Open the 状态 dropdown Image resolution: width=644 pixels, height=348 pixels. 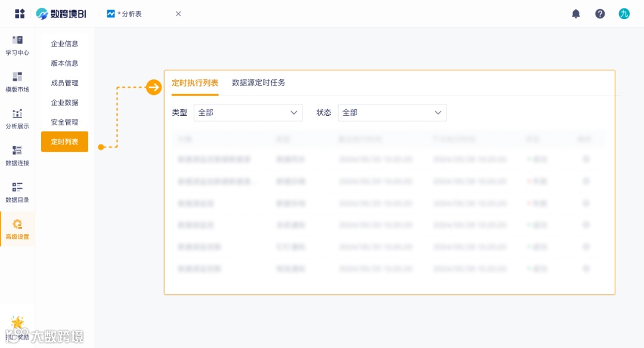tap(392, 113)
